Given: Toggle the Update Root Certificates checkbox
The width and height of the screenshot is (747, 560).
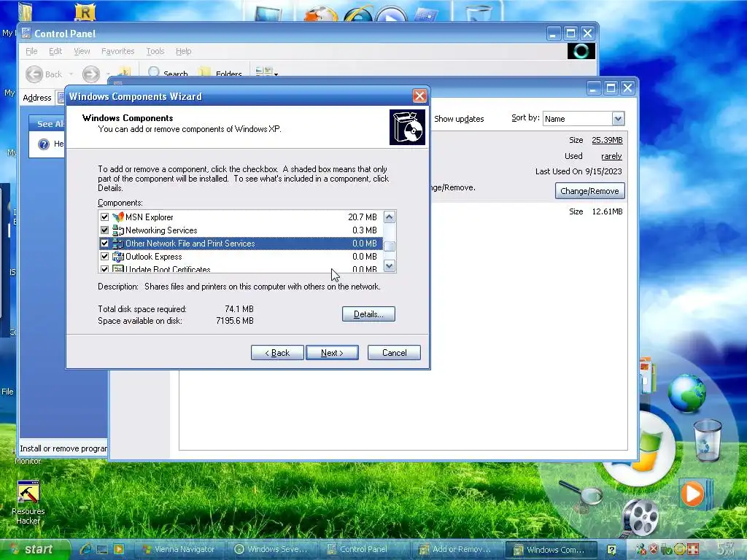Looking at the screenshot, I should click(x=105, y=269).
